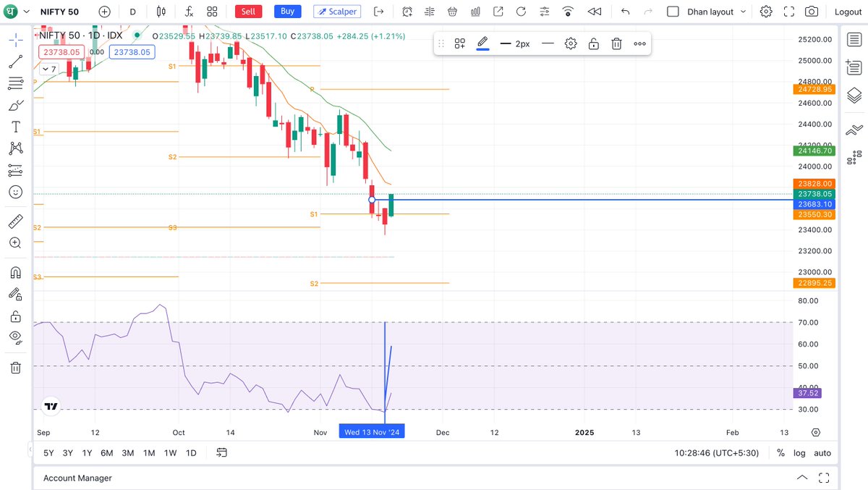Click the exit arrow icon next to Scalper
This screenshot has height=490, width=868.
click(380, 12)
